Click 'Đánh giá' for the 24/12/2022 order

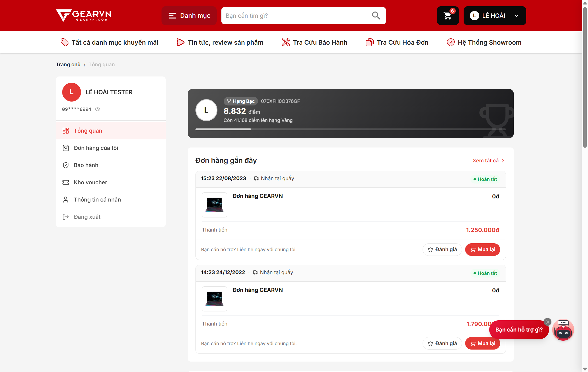click(x=442, y=344)
